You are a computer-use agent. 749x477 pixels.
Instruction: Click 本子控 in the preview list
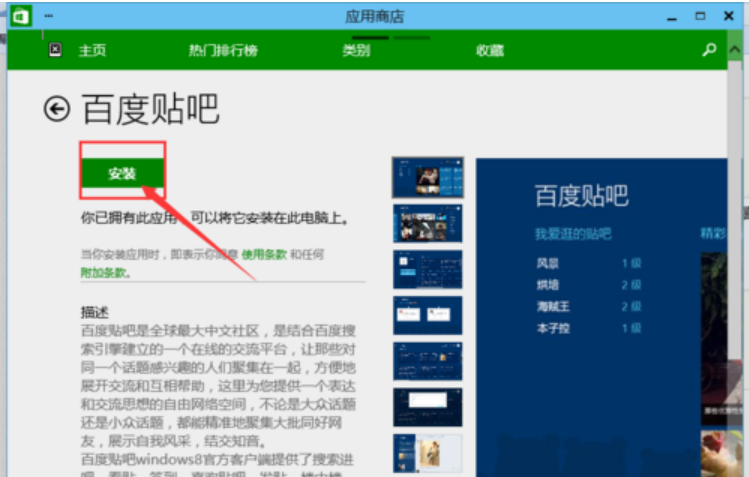coord(553,328)
